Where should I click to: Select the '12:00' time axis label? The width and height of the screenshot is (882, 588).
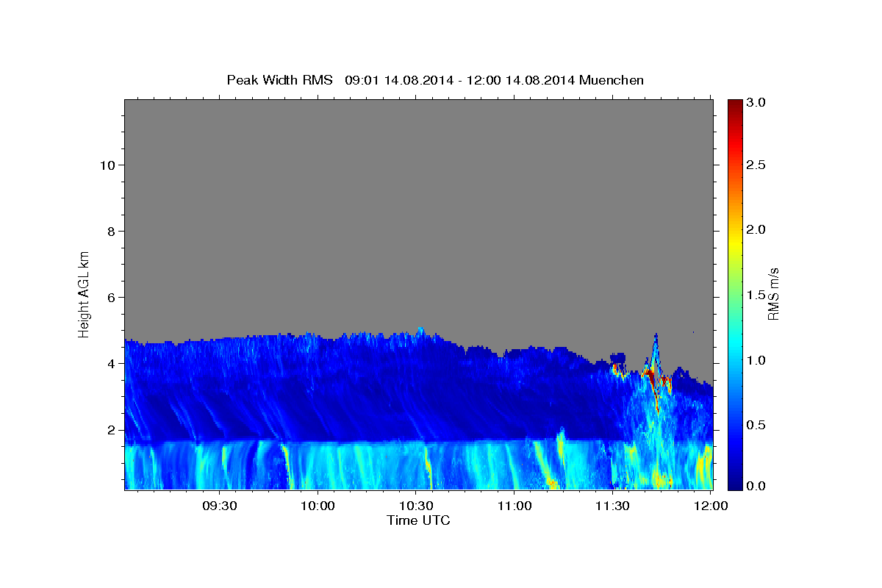(710, 506)
